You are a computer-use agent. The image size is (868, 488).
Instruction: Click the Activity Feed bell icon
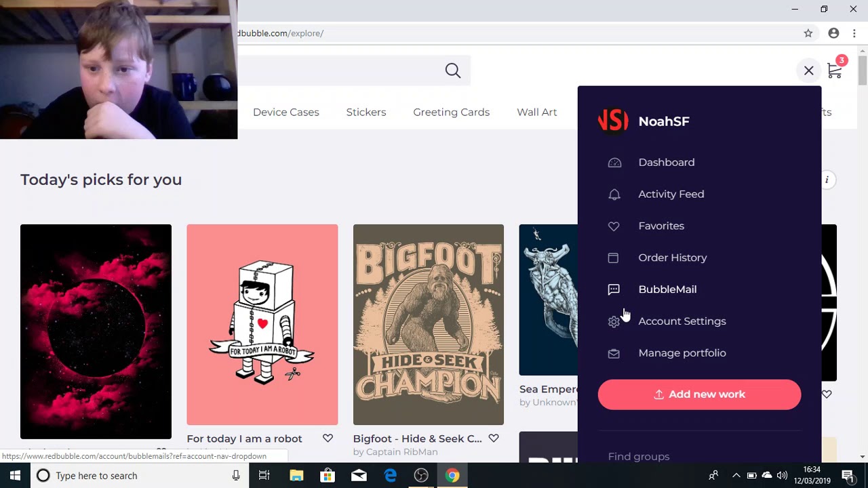[x=614, y=195]
